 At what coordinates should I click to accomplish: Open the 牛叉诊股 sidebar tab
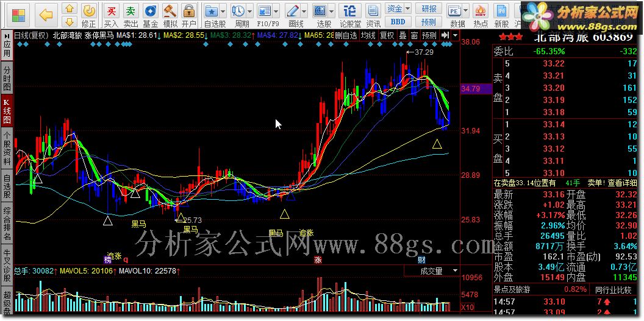tap(7, 265)
